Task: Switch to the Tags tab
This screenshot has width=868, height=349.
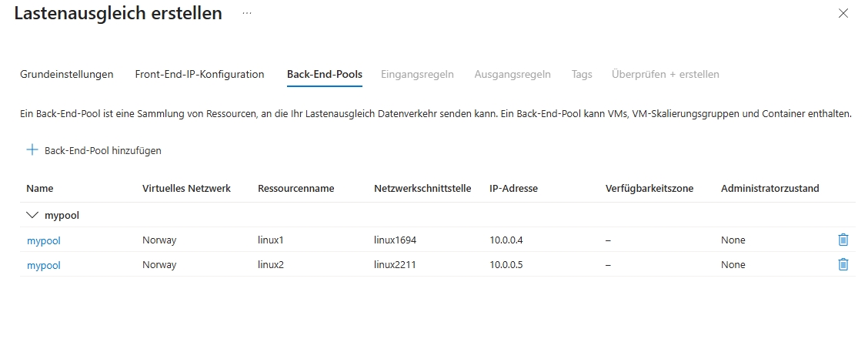Action: tap(582, 75)
